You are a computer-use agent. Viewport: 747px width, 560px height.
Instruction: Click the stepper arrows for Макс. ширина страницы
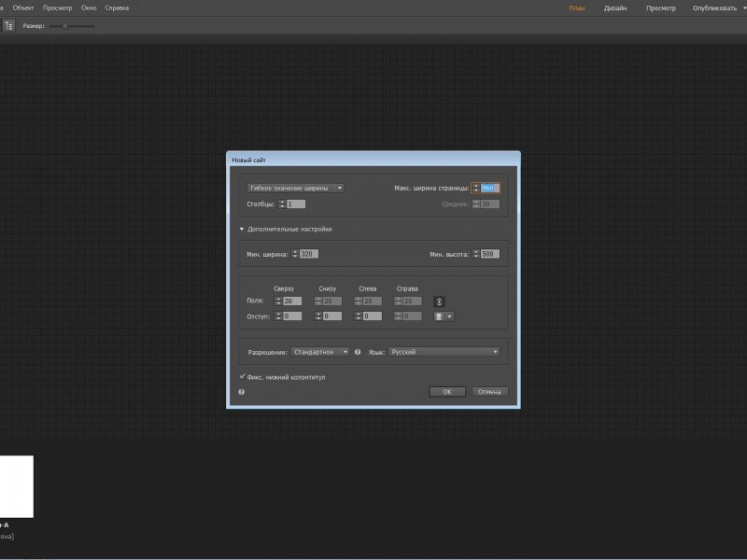point(475,188)
